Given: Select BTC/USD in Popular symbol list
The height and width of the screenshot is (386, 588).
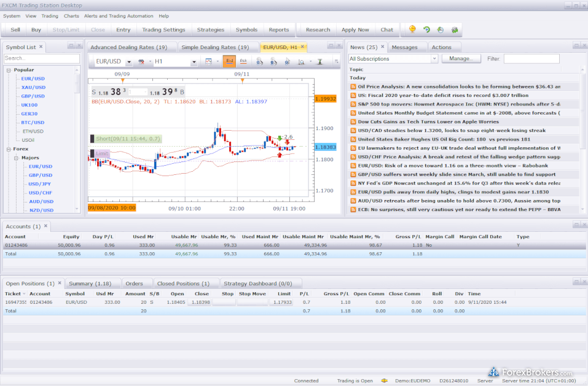Looking at the screenshot, I should (x=33, y=122).
